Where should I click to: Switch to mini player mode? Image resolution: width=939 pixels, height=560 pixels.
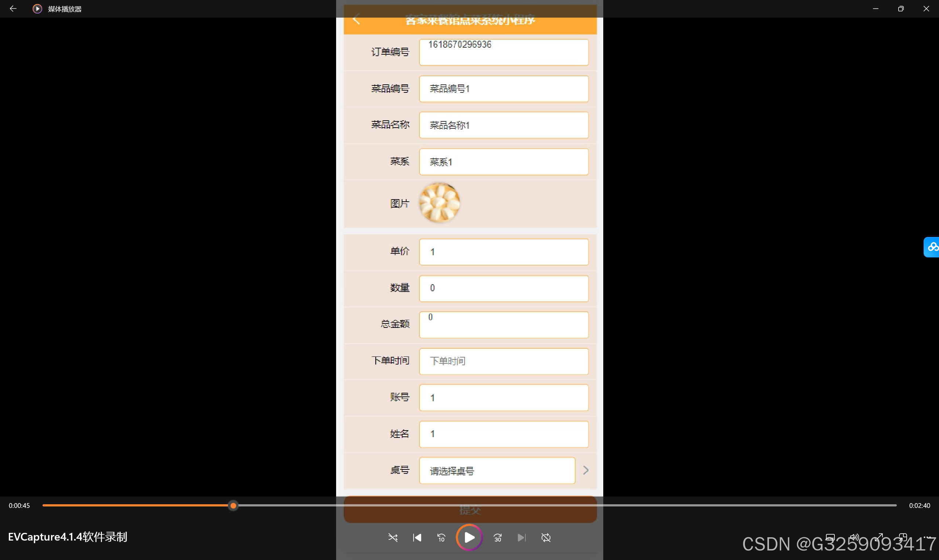coord(903,537)
